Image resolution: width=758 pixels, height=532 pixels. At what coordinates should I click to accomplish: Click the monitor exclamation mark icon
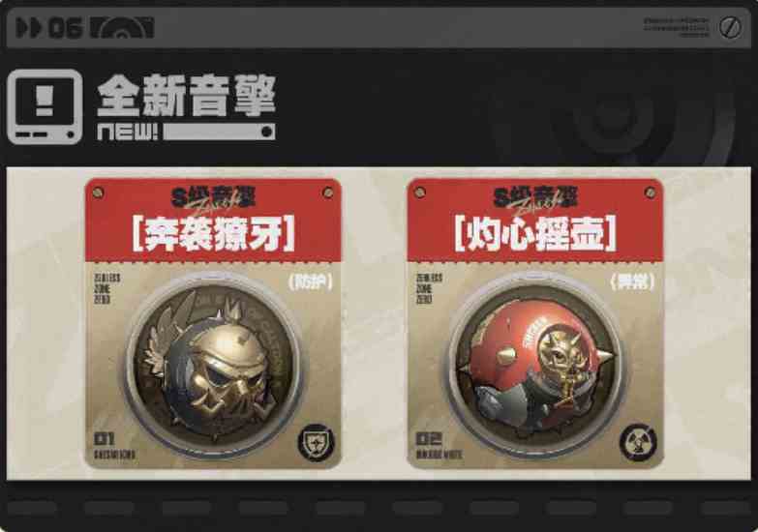point(45,106)
